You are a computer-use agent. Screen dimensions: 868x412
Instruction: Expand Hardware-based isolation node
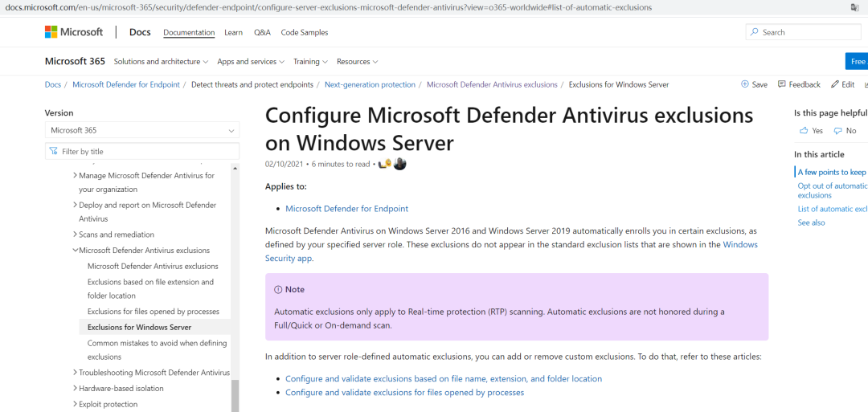point(76,388)
